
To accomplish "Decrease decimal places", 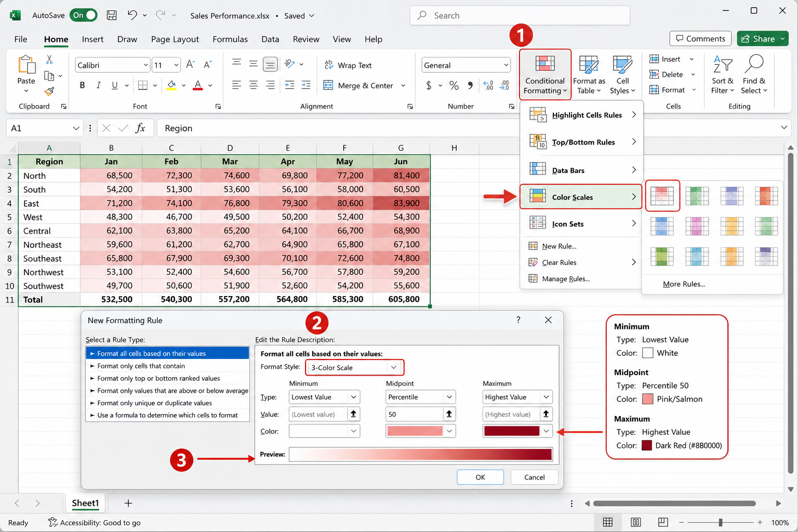I will click(504, 85).
